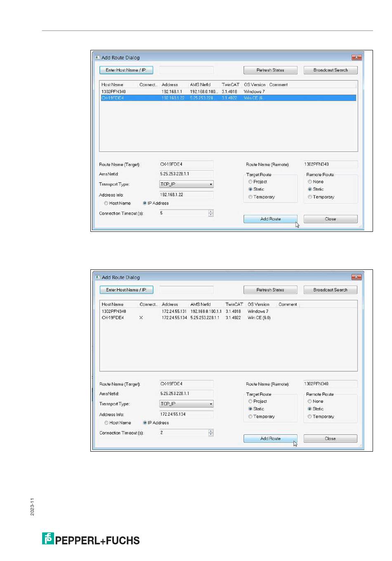The image size is (392, 561).
Task: Click lower dialog title bar window icon
Action: pos(98,277)
